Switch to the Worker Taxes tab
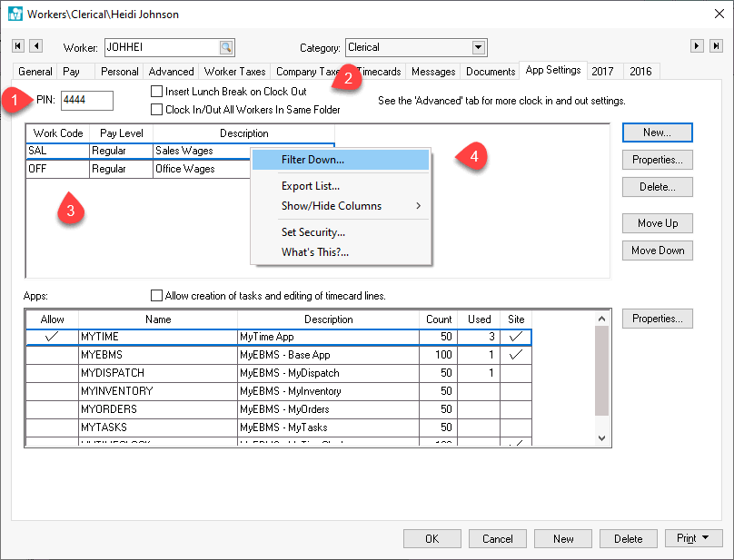Screen dimensions: 734x560 [x=234, y=72]
